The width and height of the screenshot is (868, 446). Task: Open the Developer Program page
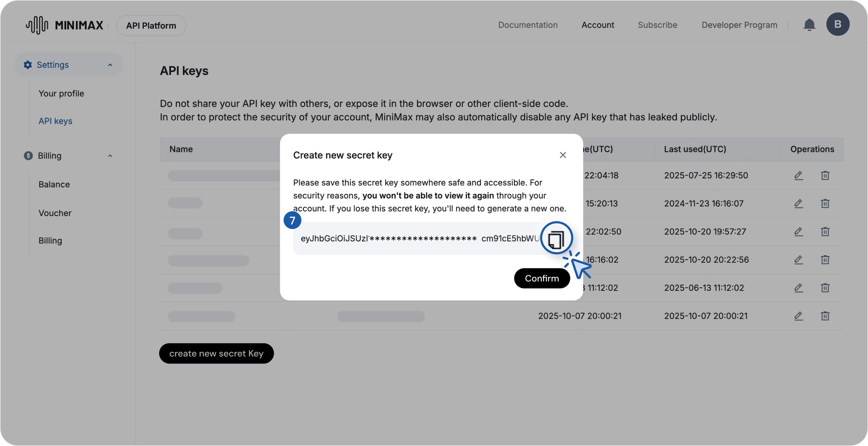point(739,25)
